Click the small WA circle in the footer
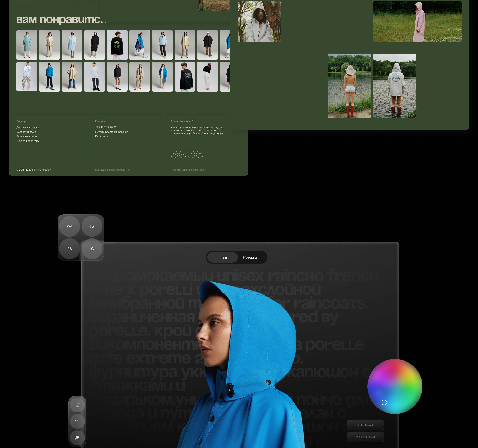The image size is (478, 448). point(183,154)
